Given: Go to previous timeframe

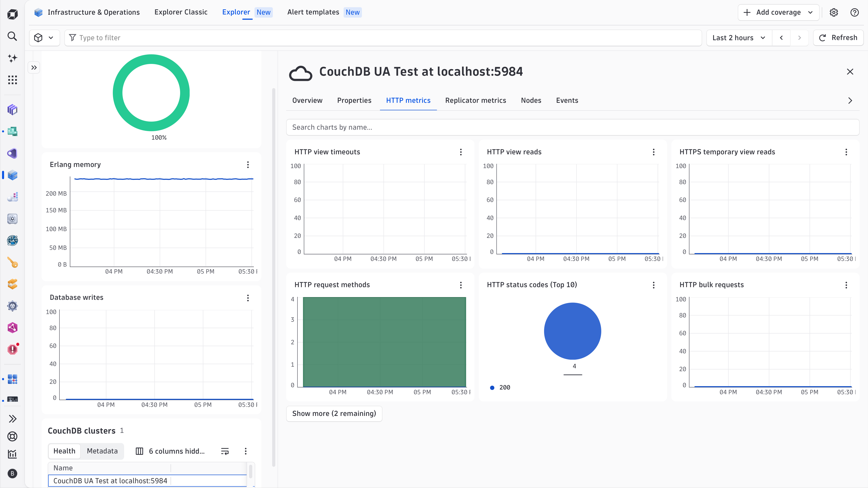Looking at the screenshot, I should tap(781, 38).
